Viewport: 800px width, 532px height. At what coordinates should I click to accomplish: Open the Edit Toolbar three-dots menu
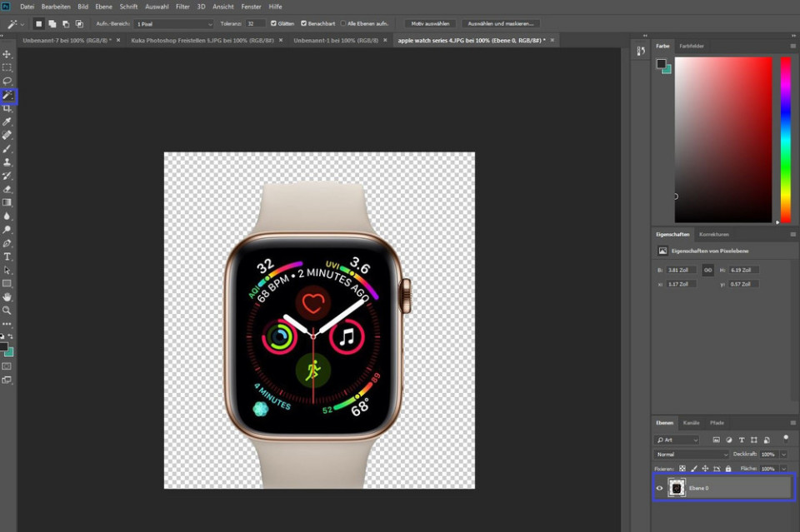pyautogui.click(x=7, y=324)
